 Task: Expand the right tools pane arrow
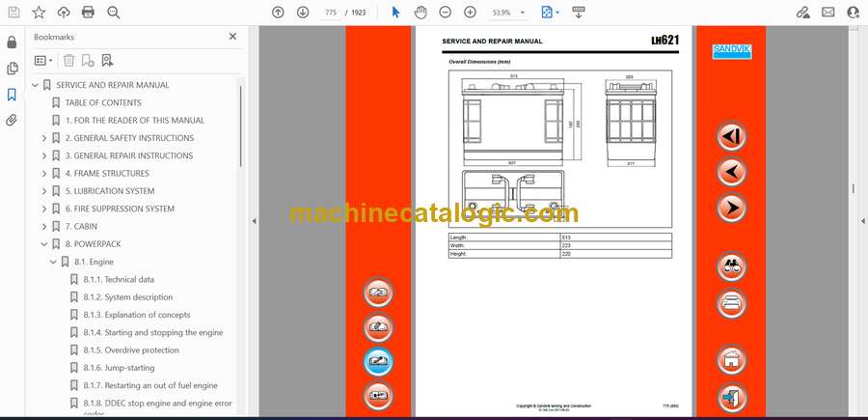[x=863, y=221]
